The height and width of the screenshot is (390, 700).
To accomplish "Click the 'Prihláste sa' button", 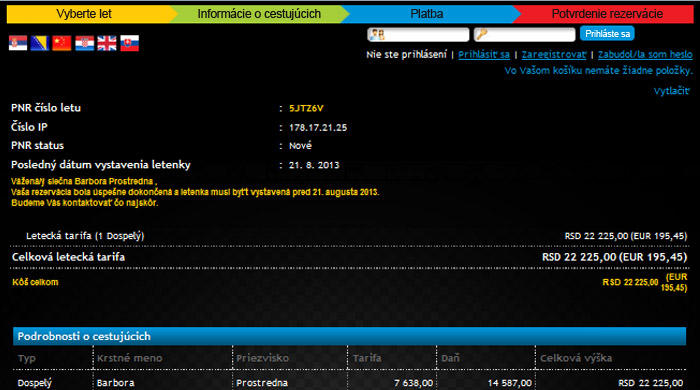I will 607,34.
